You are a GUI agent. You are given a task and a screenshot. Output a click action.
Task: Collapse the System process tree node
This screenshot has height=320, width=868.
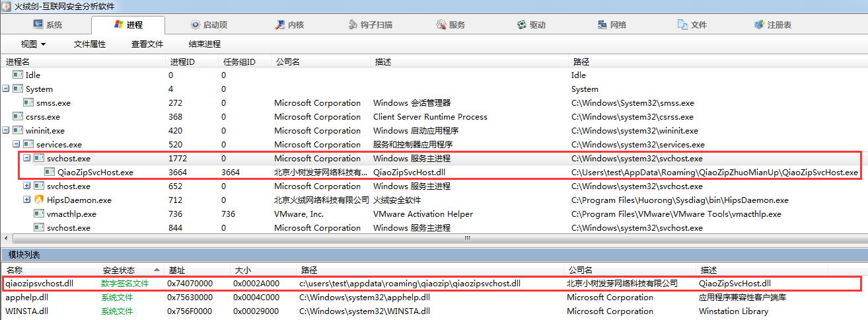6,89
